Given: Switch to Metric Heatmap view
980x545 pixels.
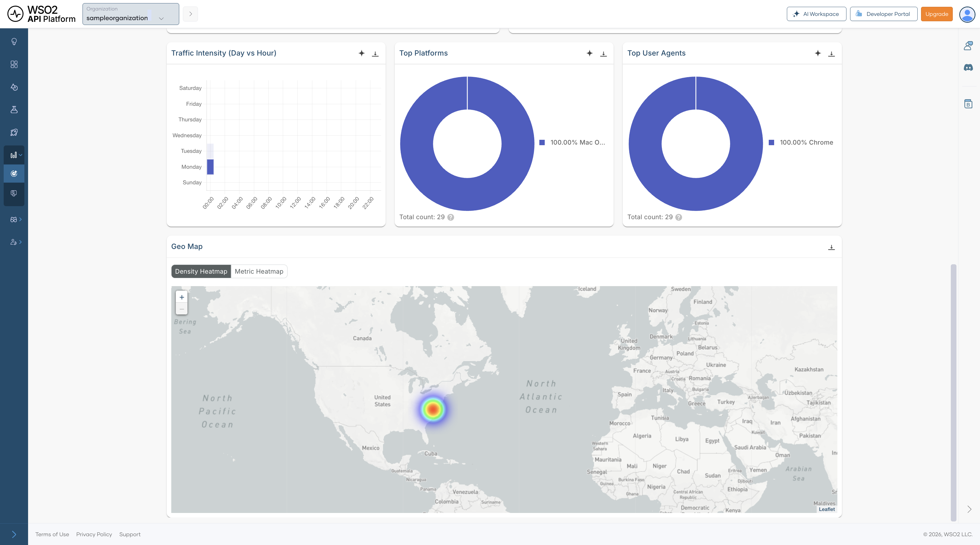Looking at the screenshot, I should pyautogui.click(x=259, y=271).
